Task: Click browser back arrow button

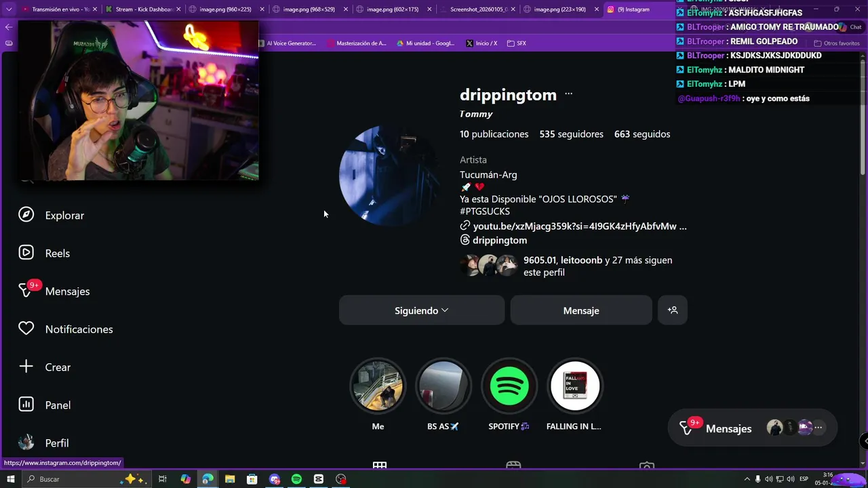Action: click(8, 27)
